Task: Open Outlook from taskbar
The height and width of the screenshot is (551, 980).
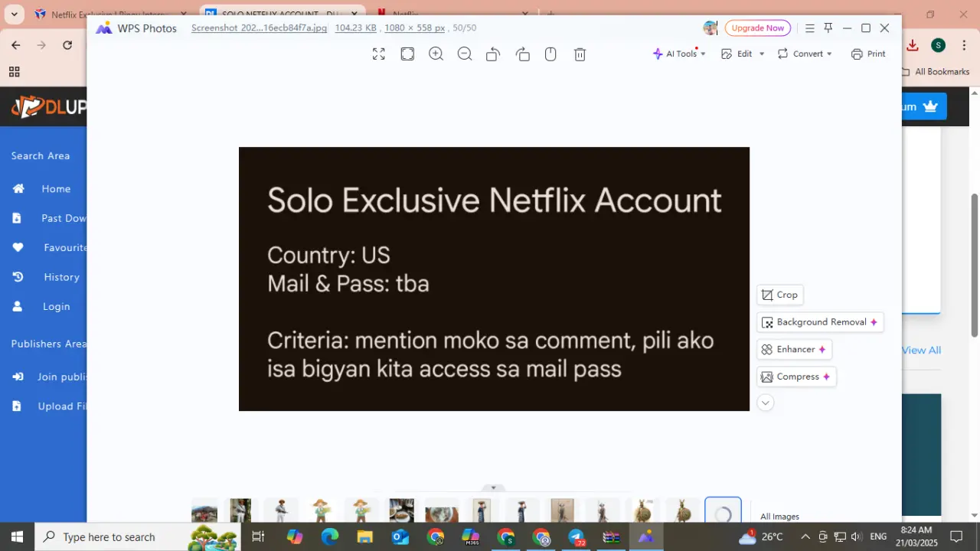Action: 400,536
